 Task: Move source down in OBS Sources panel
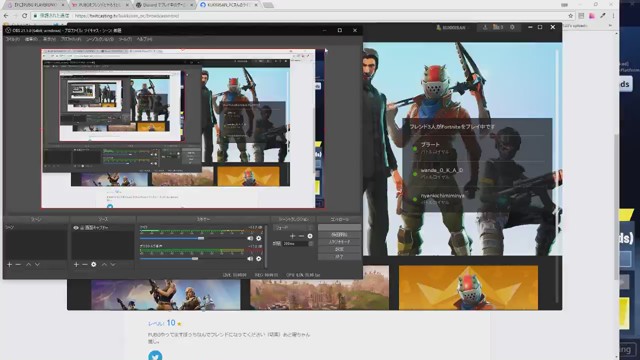coord(113,264)
